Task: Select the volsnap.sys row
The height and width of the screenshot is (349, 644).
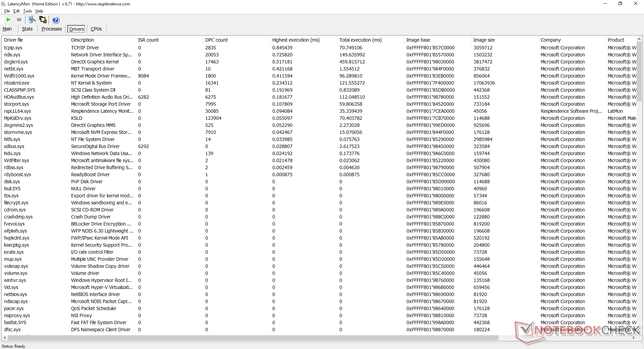Action: coord(319,266)
